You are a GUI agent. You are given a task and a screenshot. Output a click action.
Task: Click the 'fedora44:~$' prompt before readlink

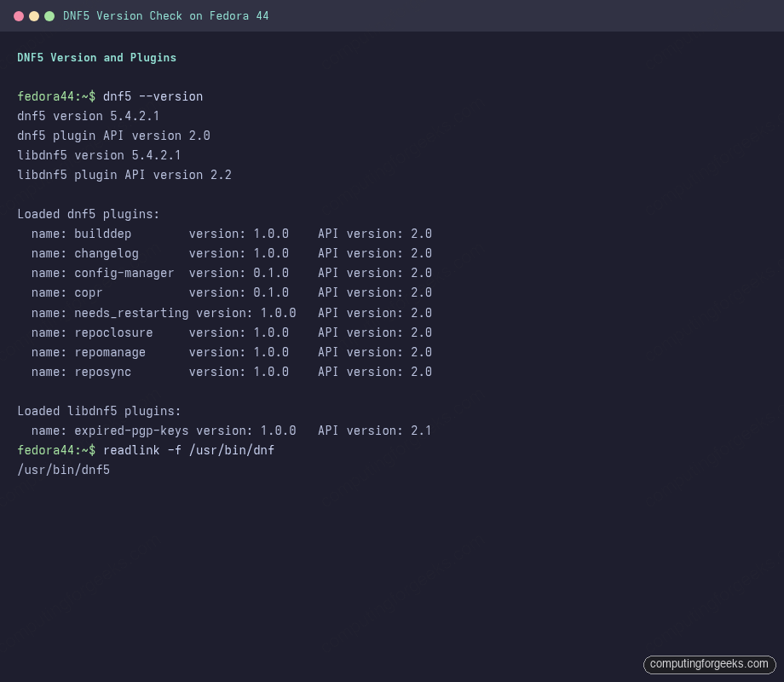point(56,450)
